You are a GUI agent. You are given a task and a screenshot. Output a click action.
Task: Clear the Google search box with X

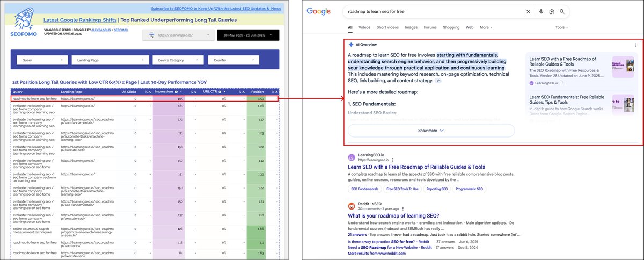[528, 11]
